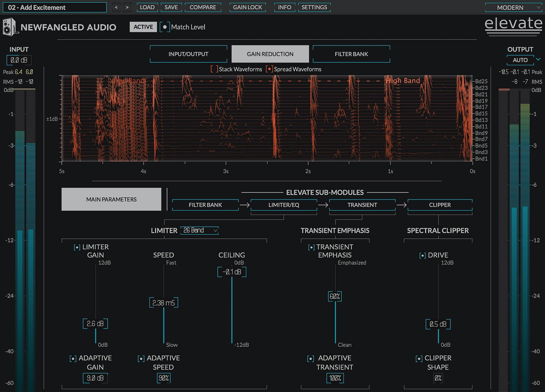Expand the output AUTO chevron

pos(538,59)
